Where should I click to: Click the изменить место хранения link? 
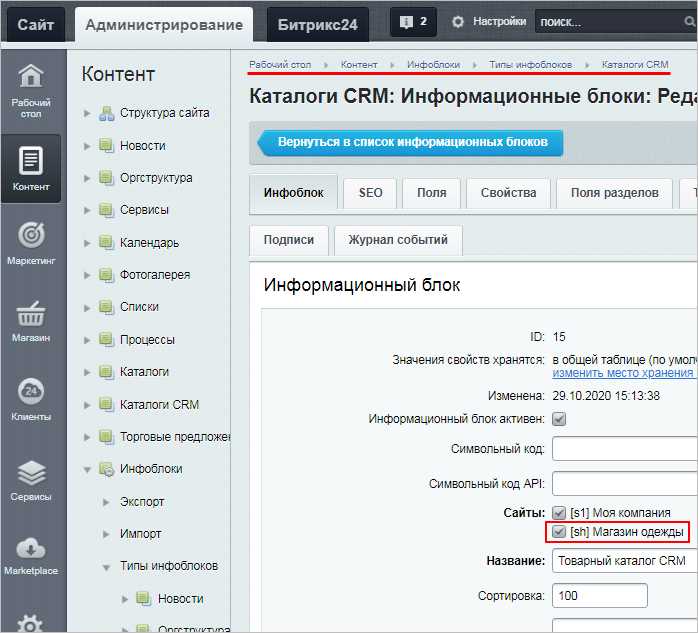coord(623,373)
